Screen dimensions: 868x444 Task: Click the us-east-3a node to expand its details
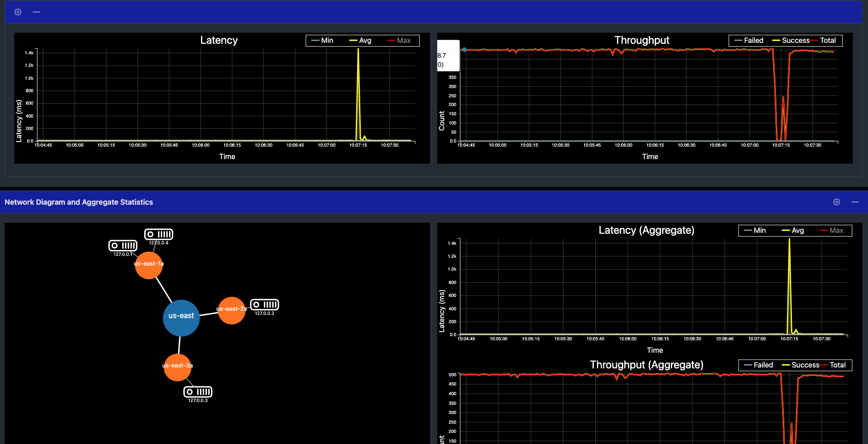pyautogui.click(x=177, y=367)
